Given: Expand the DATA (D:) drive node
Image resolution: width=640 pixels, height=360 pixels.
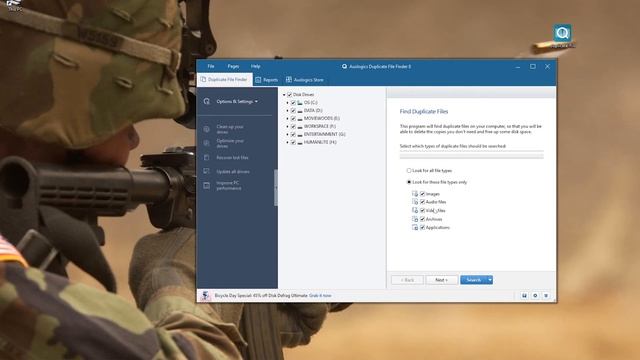Looking at the screenshot, I should pos(287,111).
